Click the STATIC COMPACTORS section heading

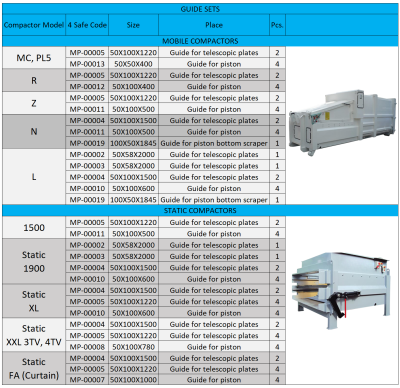(200, 211)
